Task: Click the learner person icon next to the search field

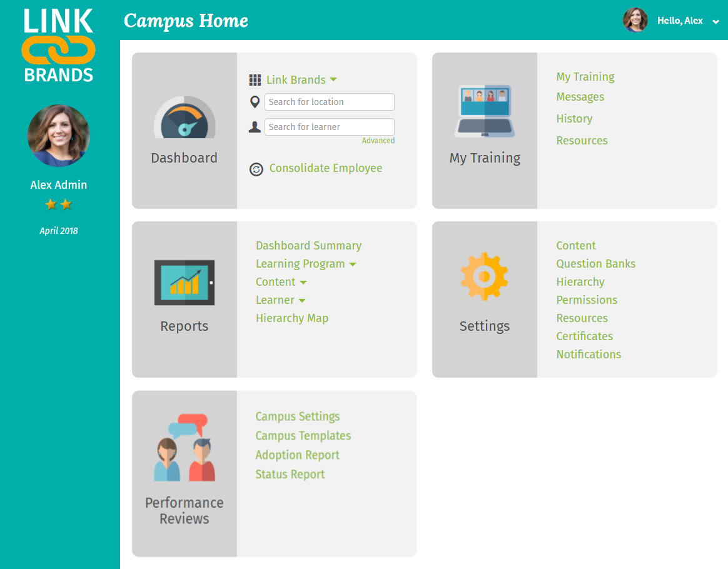Action: click(255, 126)
